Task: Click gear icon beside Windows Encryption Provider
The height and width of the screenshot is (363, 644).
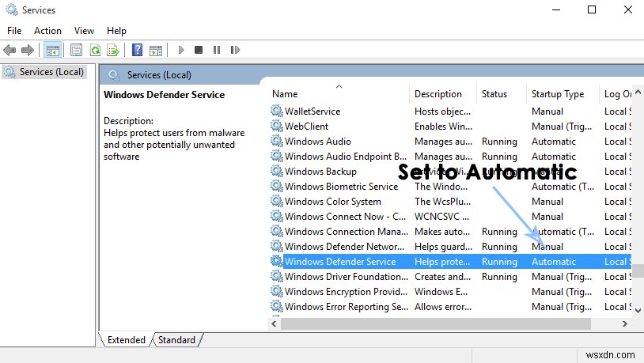Action: (277, 291)
